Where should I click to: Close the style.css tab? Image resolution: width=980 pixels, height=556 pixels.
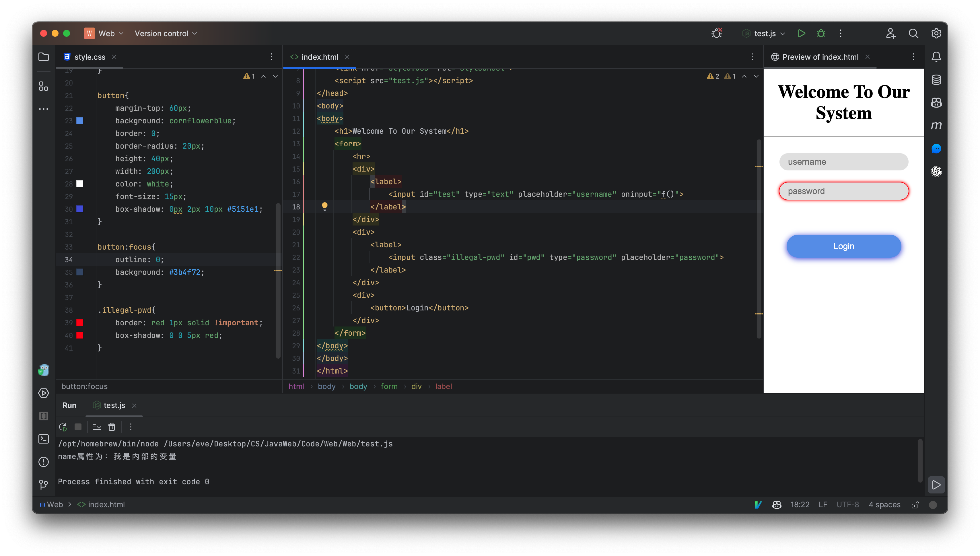click(114, 57)
